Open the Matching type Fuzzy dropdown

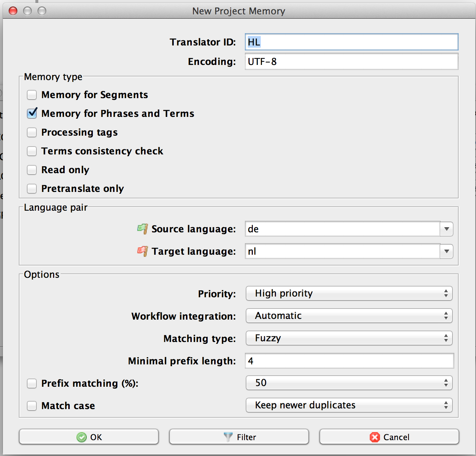pos(349,338)
